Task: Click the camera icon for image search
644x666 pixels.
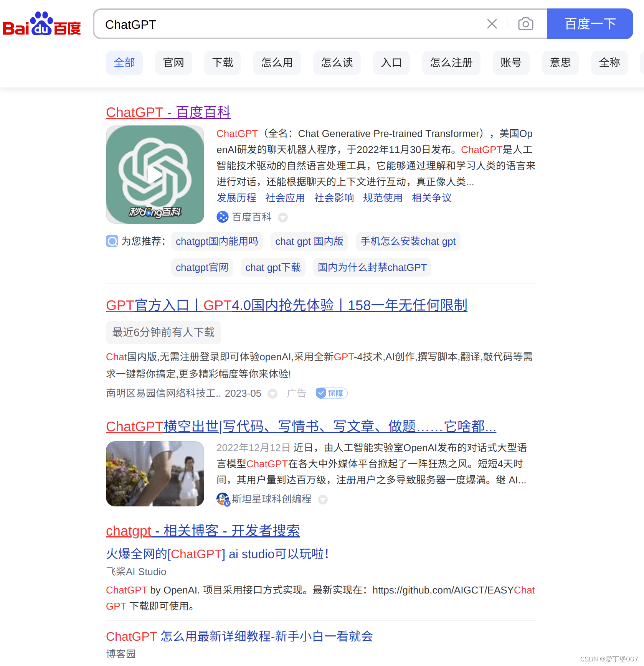Action: [x=525, y=24]
